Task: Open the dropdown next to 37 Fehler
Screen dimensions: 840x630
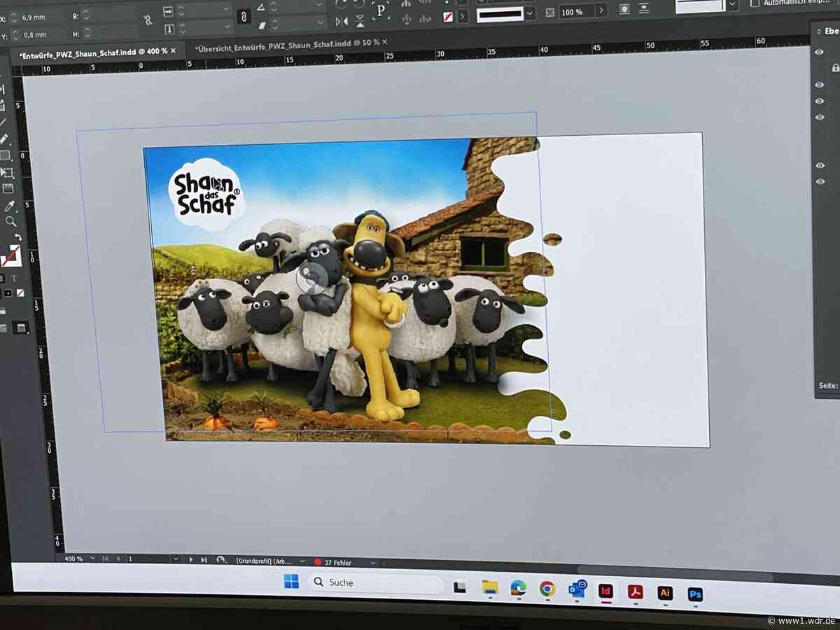Action: point(372,563)
